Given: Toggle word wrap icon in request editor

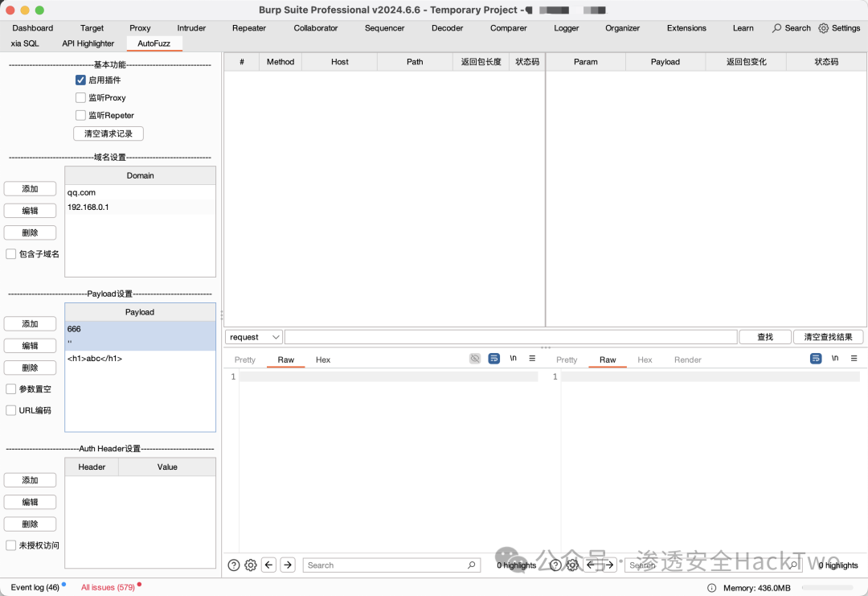Looking at the screenshot, I should pyautogui.click(x=493, y=359).
